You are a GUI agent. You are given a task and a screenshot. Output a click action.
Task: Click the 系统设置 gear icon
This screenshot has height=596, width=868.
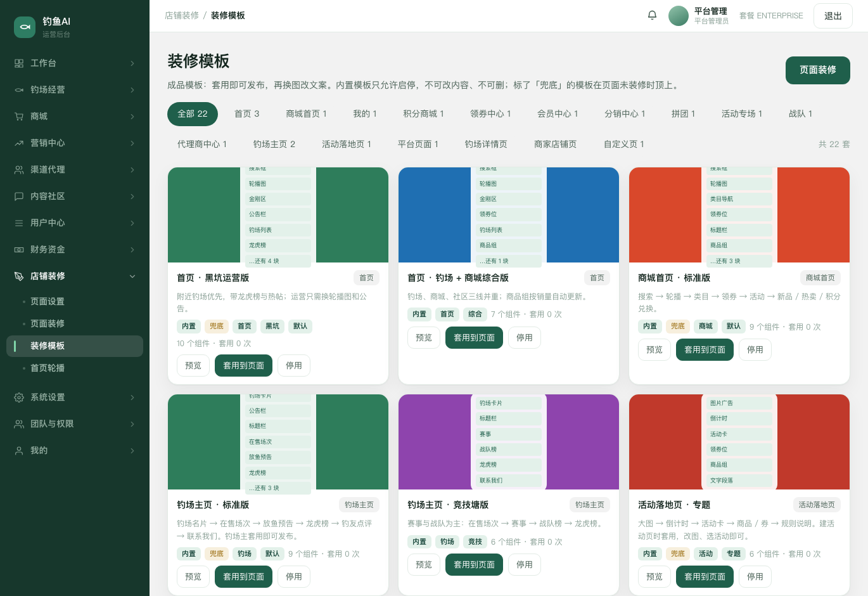click(19, 398)
